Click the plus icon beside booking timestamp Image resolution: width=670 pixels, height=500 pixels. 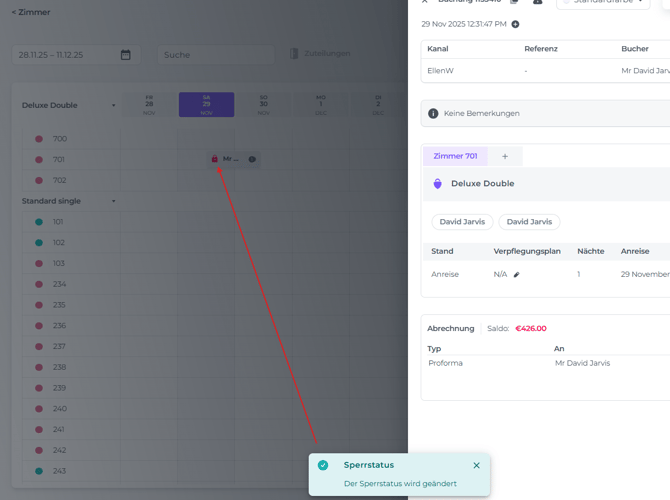[516, 24]
